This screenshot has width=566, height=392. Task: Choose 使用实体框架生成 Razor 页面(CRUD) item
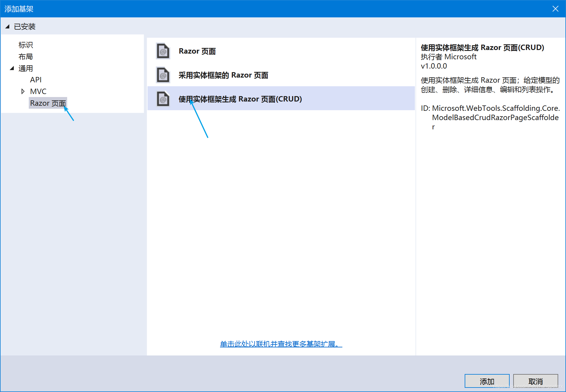point(281,99)
